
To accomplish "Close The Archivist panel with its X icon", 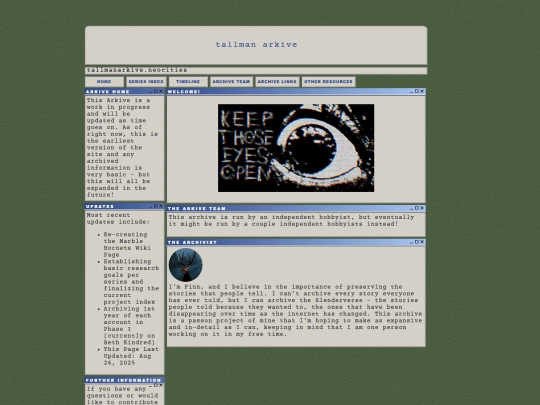I will [422, 242].
